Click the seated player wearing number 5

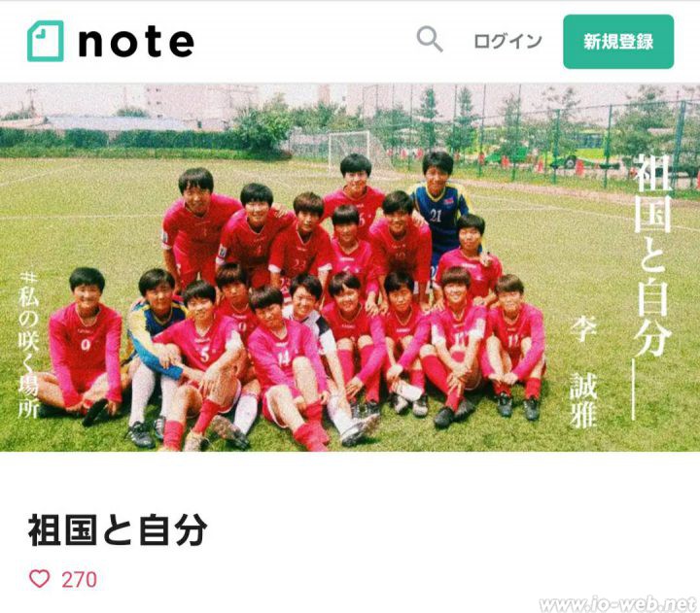201,361
